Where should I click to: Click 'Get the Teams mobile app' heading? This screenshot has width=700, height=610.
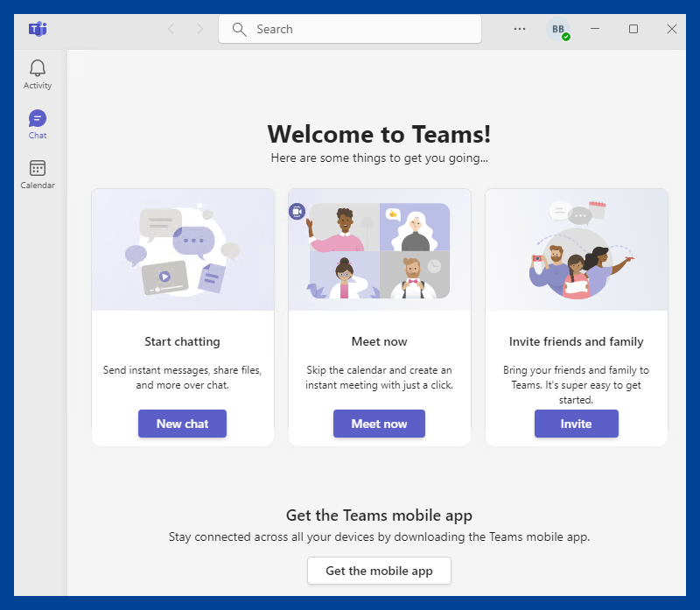(x=379, y=515)
